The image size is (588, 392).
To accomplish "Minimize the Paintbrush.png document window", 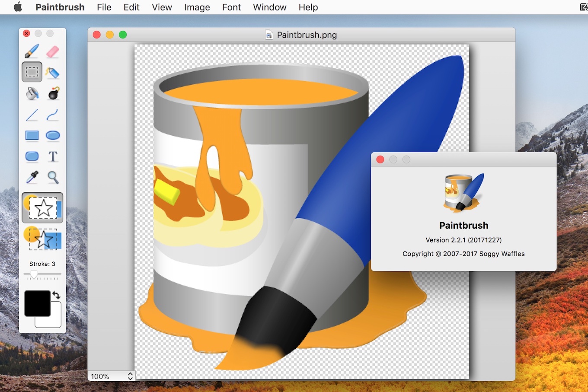I will pyautogui.click(x=110, y=35).
